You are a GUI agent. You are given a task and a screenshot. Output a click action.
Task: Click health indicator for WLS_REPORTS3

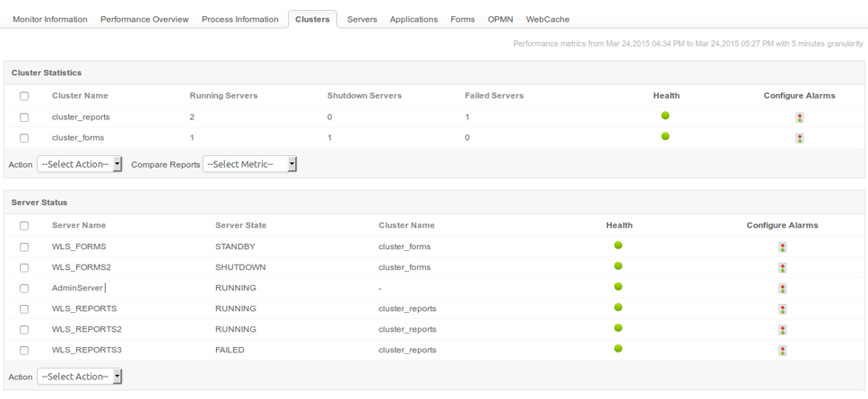tap(618, 349)
